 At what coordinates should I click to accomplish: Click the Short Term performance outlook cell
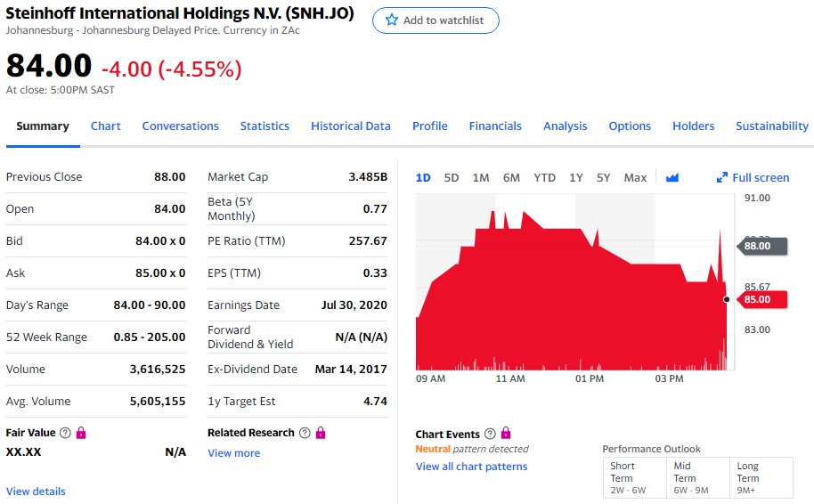[634, 477]
